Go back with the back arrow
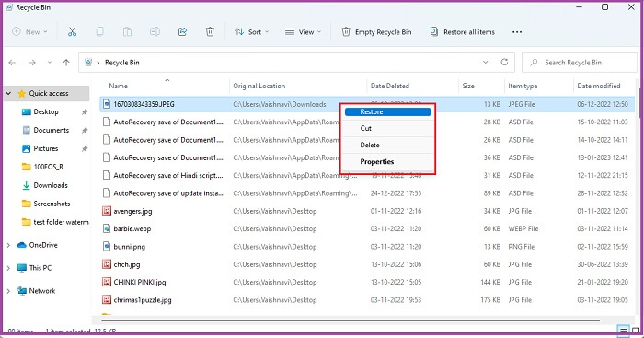The height and width of the screenshot is (338, 644). pos(12,63)
